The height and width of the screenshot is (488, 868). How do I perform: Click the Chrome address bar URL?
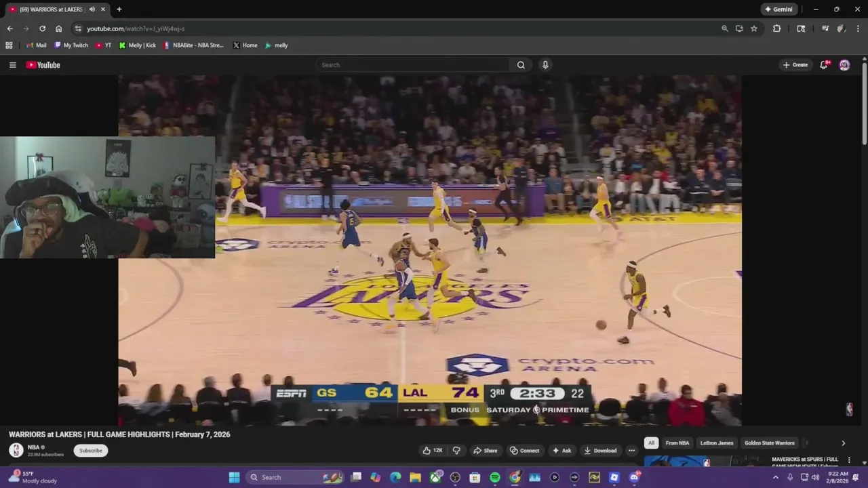coord(136,28)
